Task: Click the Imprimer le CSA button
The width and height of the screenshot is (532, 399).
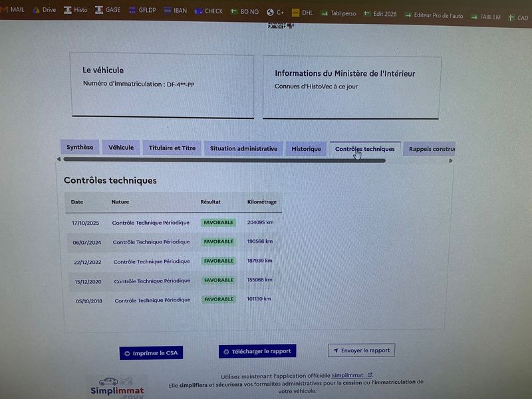Action: (x=151, y=353)
